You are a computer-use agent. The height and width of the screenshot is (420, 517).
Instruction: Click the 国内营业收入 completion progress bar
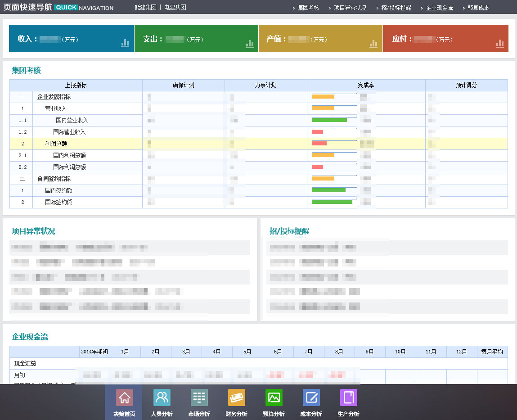329,120
